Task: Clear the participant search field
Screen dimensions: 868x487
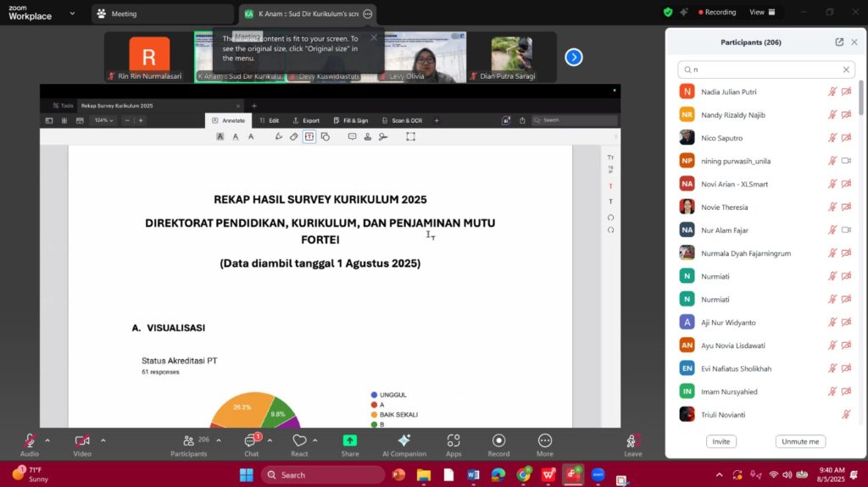Action: [846, 69]
